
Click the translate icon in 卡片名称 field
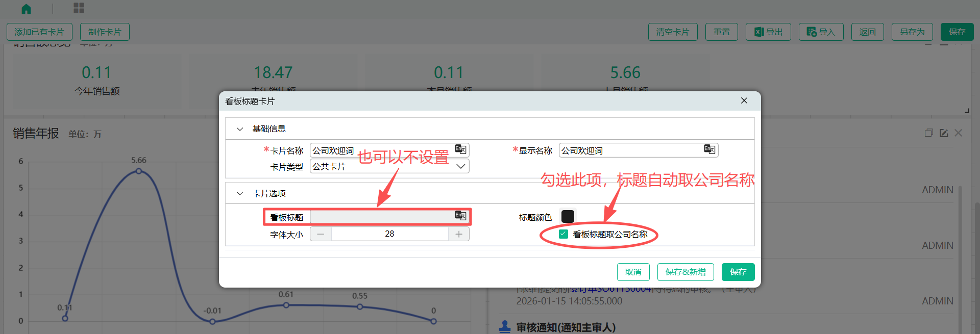(460, 149)
